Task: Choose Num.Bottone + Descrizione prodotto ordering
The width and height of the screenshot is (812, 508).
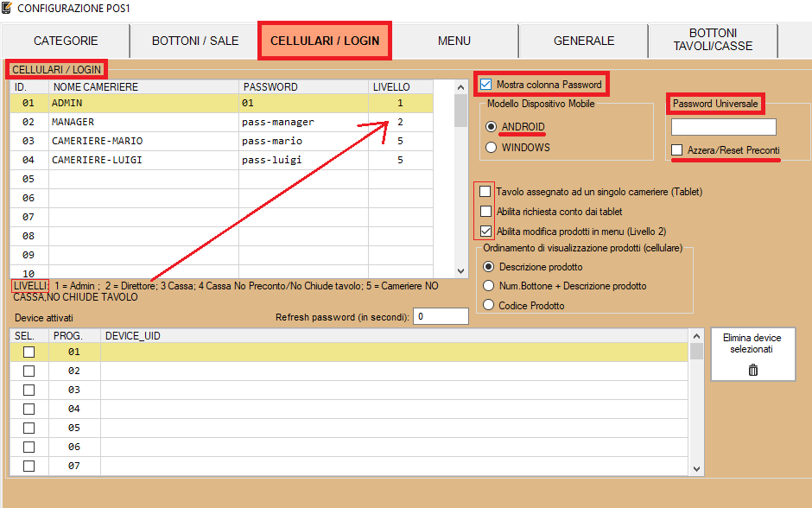Action: click(488, 286)
